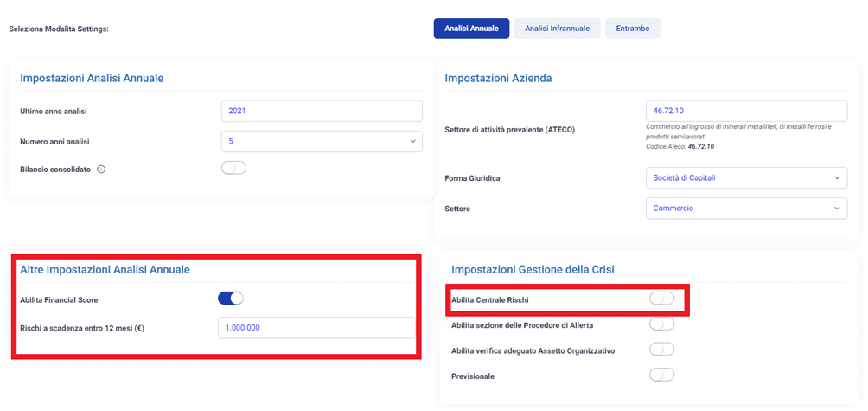Click the Impostazioni Gestione della Crisi heading
868x411 pixels.
point(533,270)
